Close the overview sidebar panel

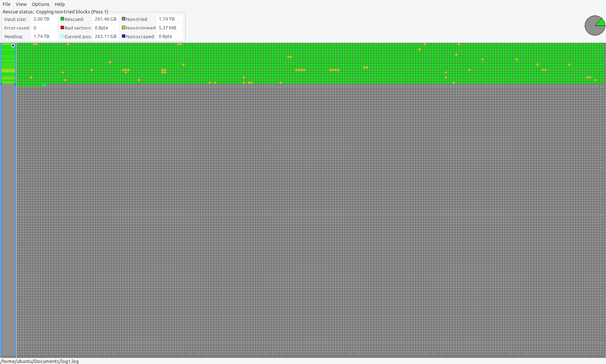coord(13,46)
